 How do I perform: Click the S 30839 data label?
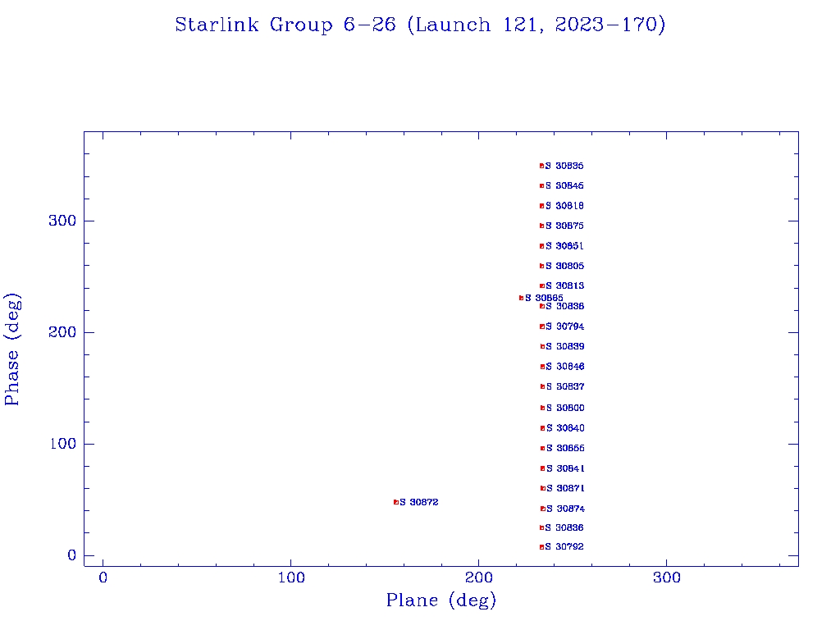(565, 347)
